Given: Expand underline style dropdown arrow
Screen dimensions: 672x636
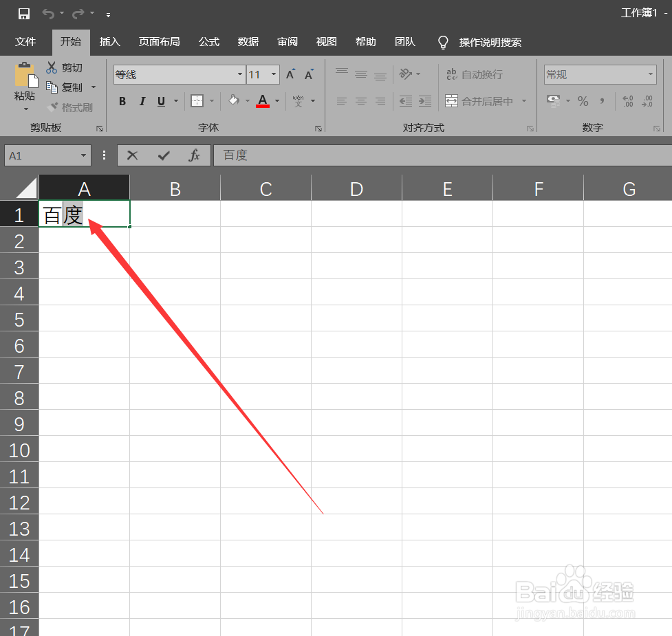Looking at the screenshot, I should click(x=175, y=101).
